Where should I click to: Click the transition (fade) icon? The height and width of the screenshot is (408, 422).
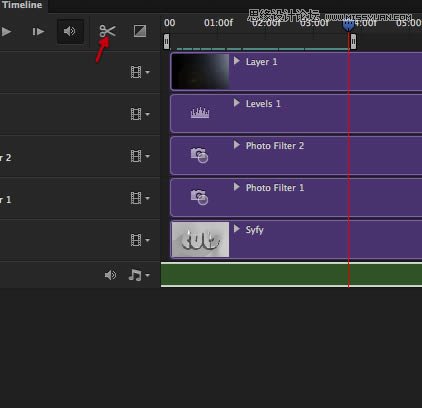point(140,31)
